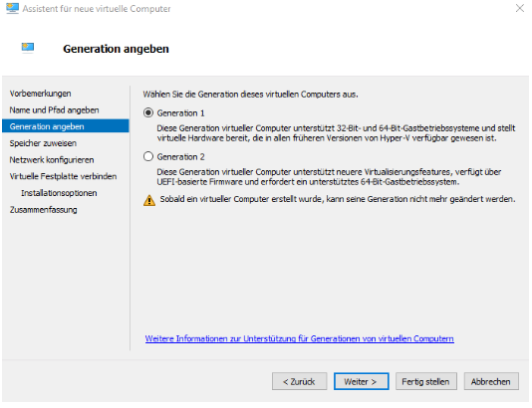The height and width of the screenshot is (408, 532).
Task: Click the Zurück button
Action: [x=299, y=381]
